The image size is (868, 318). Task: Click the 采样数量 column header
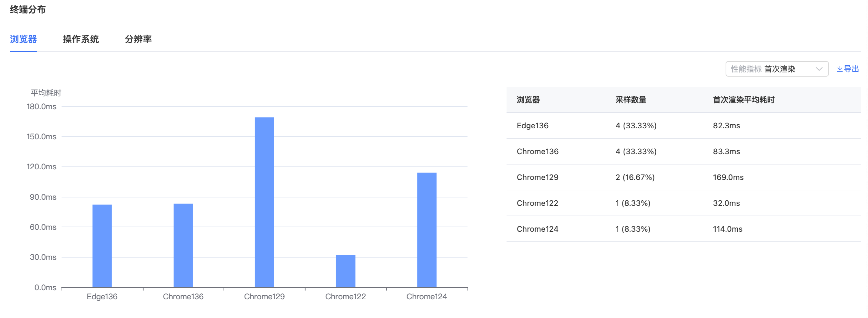pyautogui.click(x=631, y=100)
